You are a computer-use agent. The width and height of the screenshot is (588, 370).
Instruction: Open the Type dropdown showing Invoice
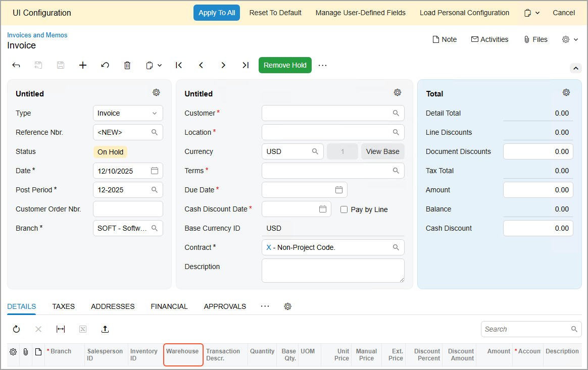(128, 113)
